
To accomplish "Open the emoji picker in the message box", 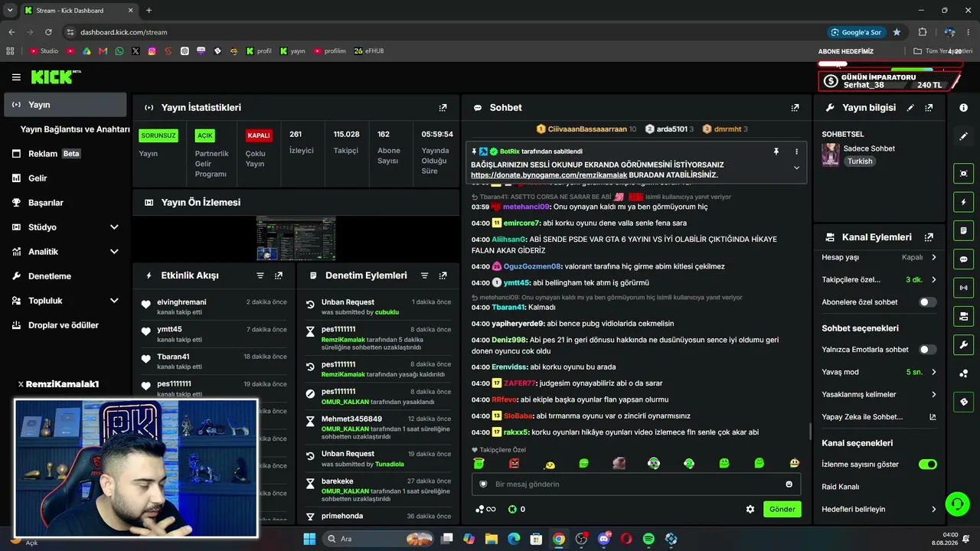I will point(789,484).
